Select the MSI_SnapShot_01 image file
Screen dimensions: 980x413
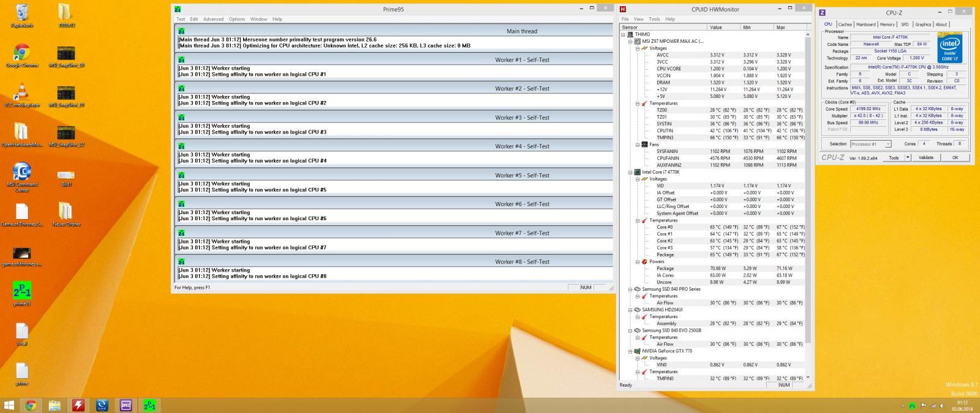pos(66,95)
